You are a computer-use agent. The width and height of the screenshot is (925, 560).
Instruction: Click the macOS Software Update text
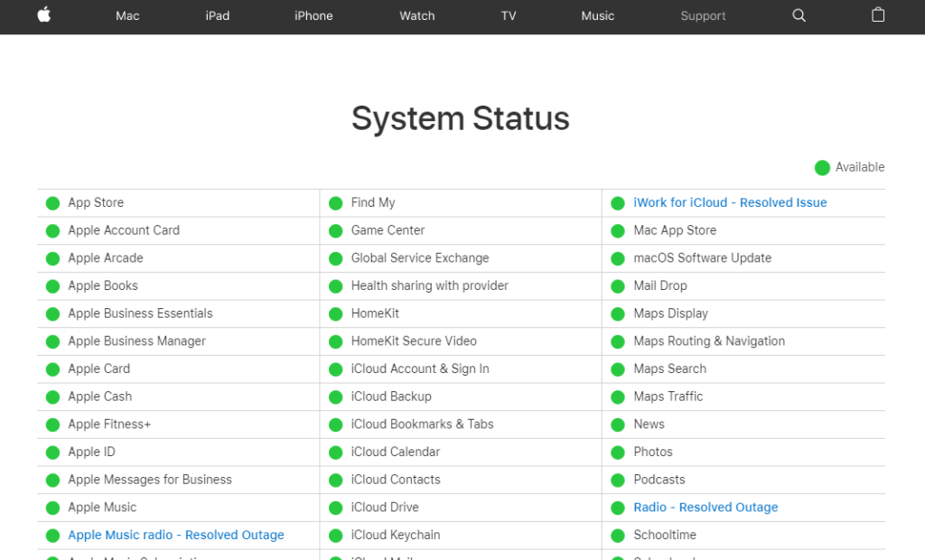[x=703, y=258]
